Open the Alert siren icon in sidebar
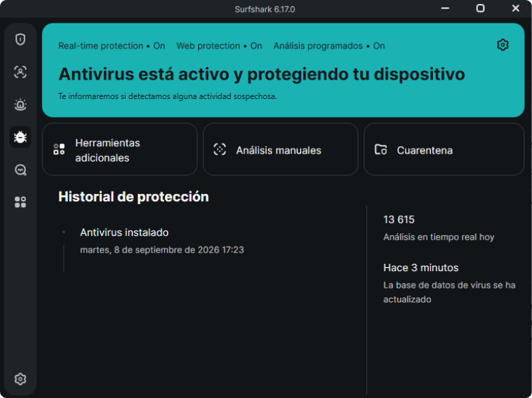Viewport: 532px width, 398px height. pos(21,104)
